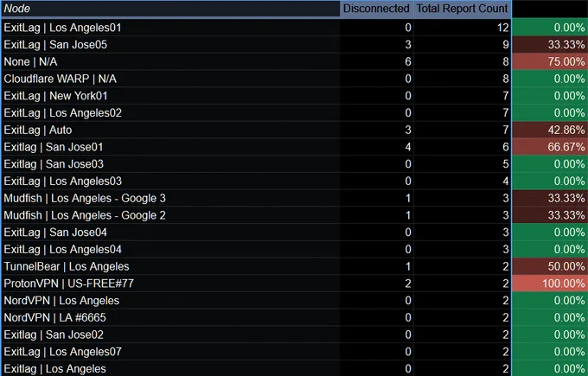Select the 0.00% cell of Los Angeles01 row
Viewport: 588px width, 376px height.
click(550, 28)
